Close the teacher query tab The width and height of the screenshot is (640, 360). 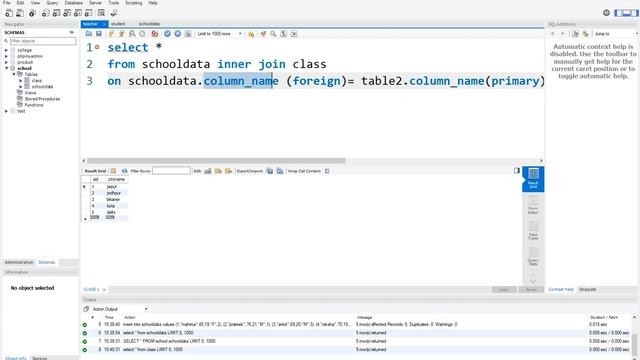coord(104,24)
